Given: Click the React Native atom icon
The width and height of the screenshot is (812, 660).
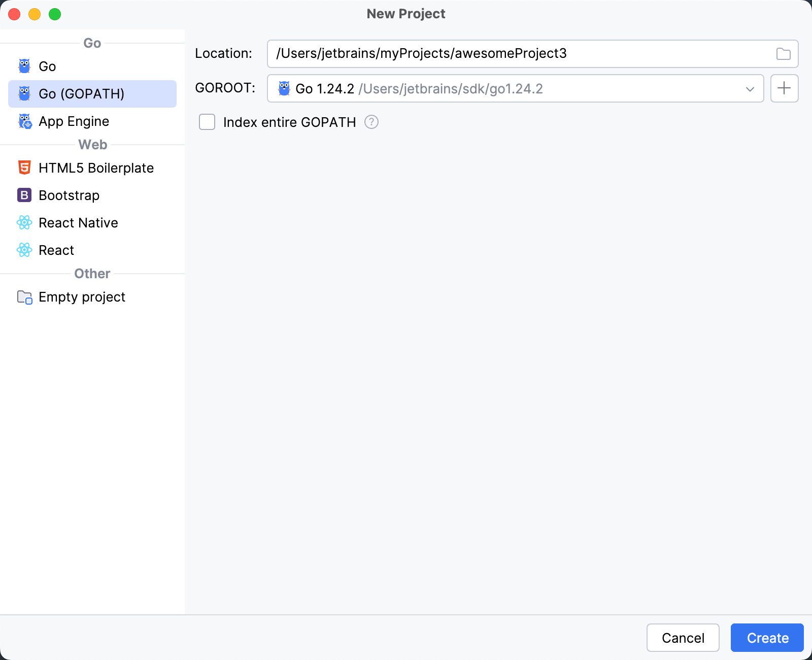Looking at the screenshot, I should [x=24, y=222].
